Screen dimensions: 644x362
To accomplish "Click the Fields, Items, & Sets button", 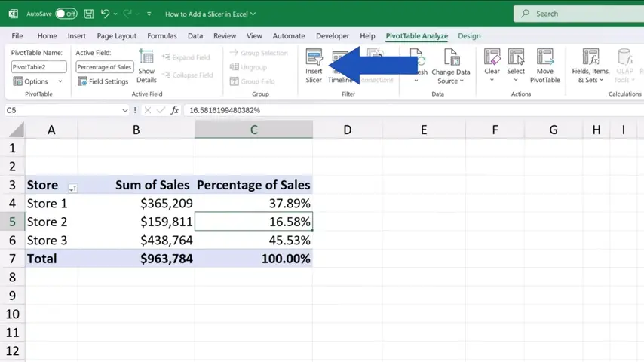I will [590, 66].
